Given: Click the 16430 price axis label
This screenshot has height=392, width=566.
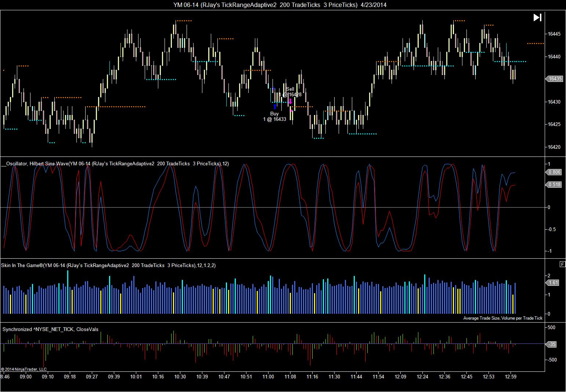Looking at the screenshot, I should point(554,102).
